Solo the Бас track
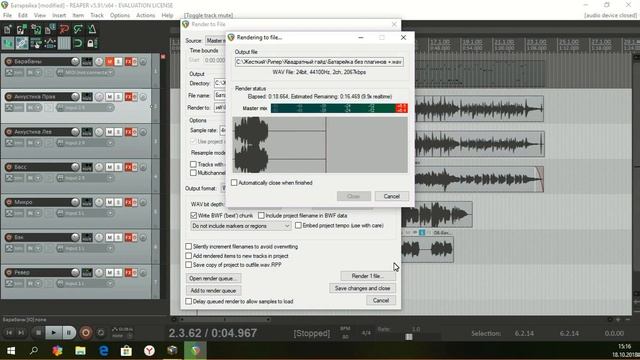The height and width of the screenshot is (360, 640). click(x=118, y=167)
